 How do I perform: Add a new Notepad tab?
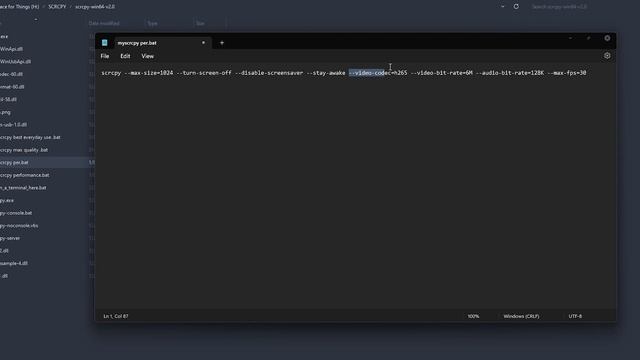pyautogui.click(x=222, y=43)
